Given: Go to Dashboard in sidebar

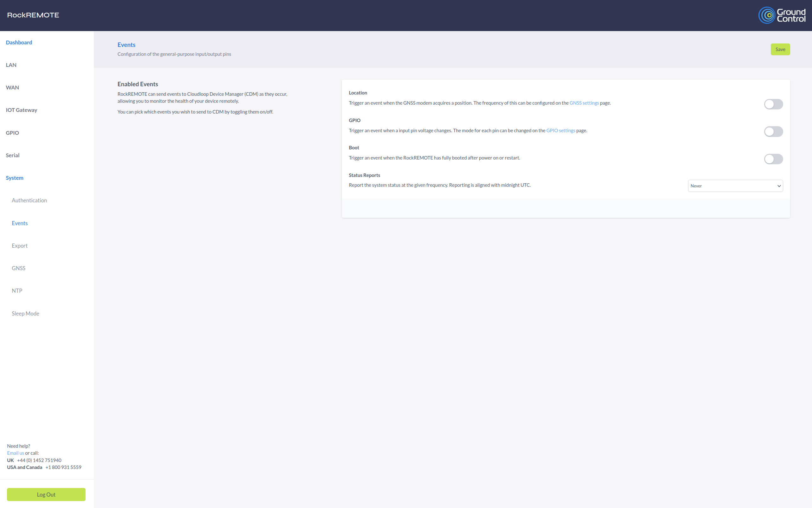Looking at the screenshot, I should pyautogui.click(x=19, y=42).
